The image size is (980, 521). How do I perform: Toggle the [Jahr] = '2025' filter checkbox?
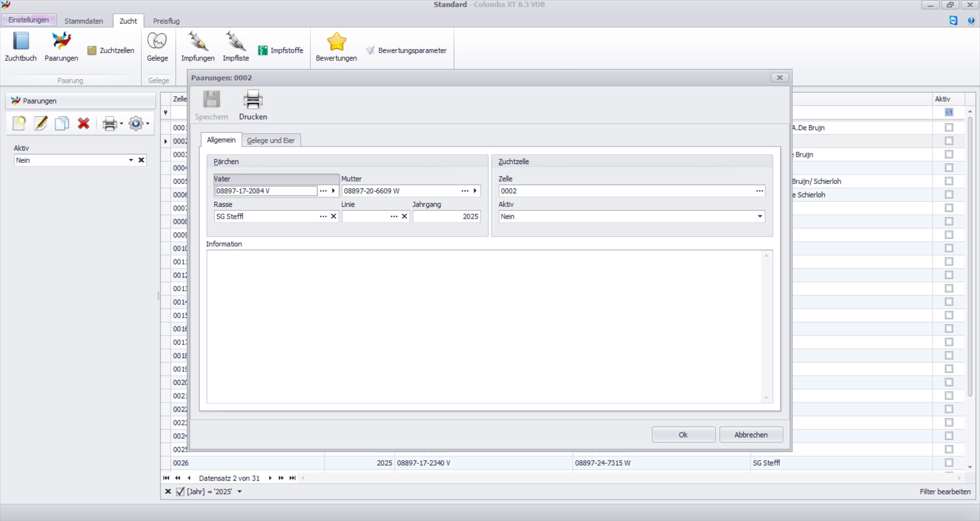tap(180, 492)
